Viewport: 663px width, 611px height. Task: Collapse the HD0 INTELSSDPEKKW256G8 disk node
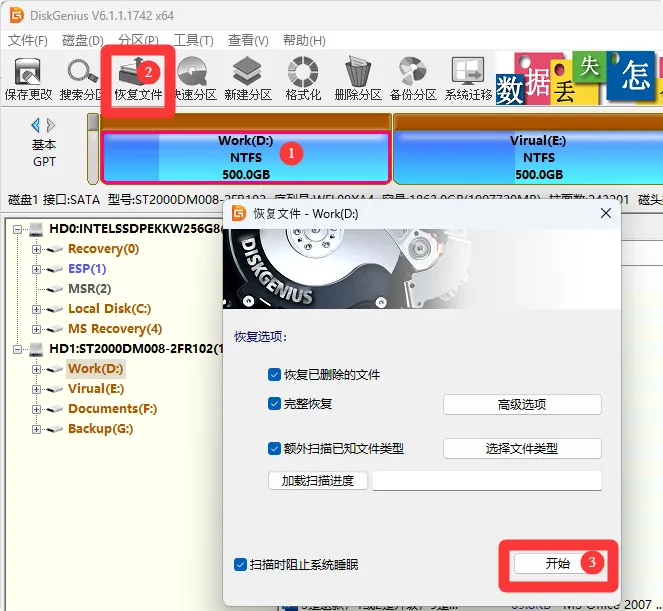click(17, 229)
